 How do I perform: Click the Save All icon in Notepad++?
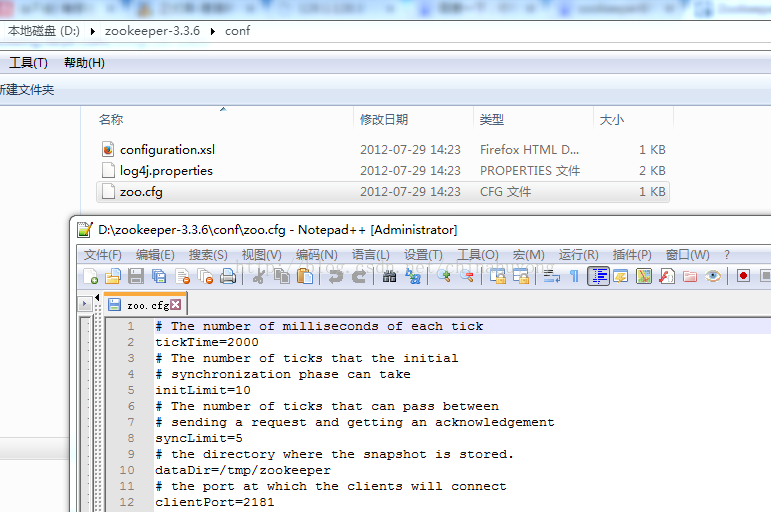click(x=158, y=276)
